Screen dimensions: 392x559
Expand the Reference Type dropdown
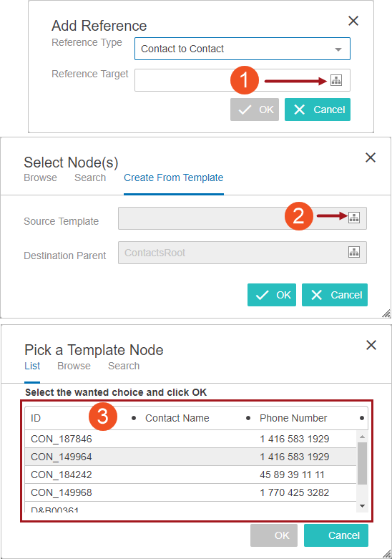pyautogui.click(x=338, y=49)
